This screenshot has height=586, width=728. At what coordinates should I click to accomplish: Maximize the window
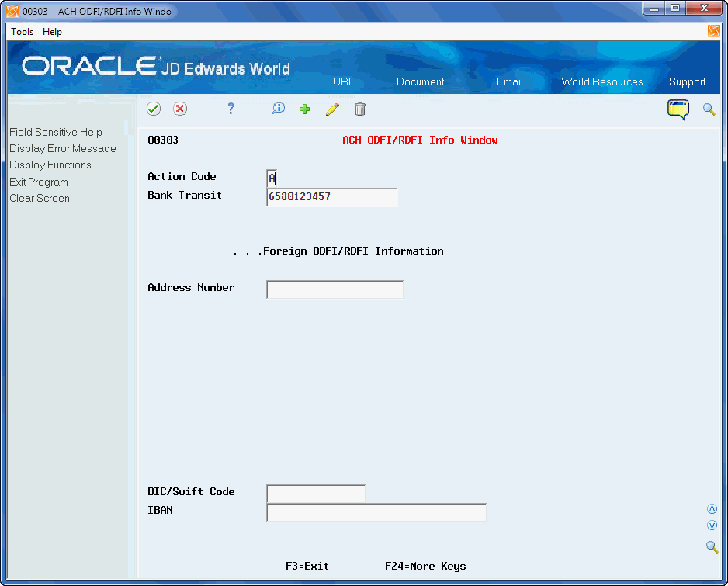[675, 9]
